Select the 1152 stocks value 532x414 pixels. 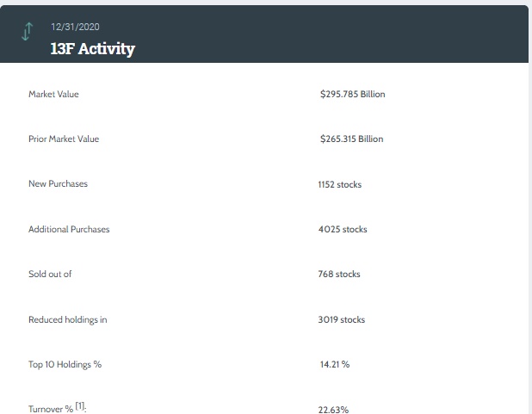(340, 184)
